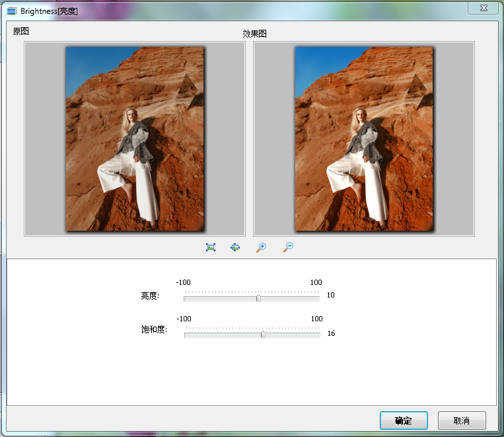Click the left end of the 亮度 slider track
Screen dimensions: 504x437
186,299
